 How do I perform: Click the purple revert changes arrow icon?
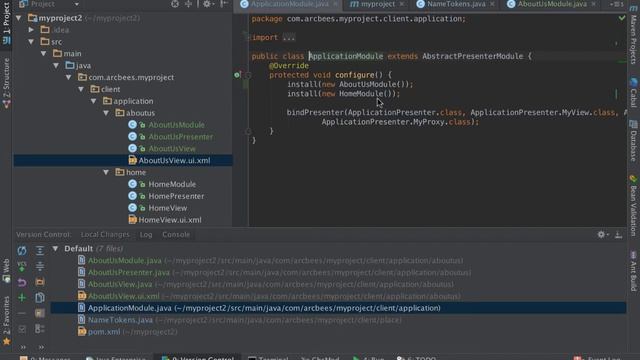click(x=22, y=282)
